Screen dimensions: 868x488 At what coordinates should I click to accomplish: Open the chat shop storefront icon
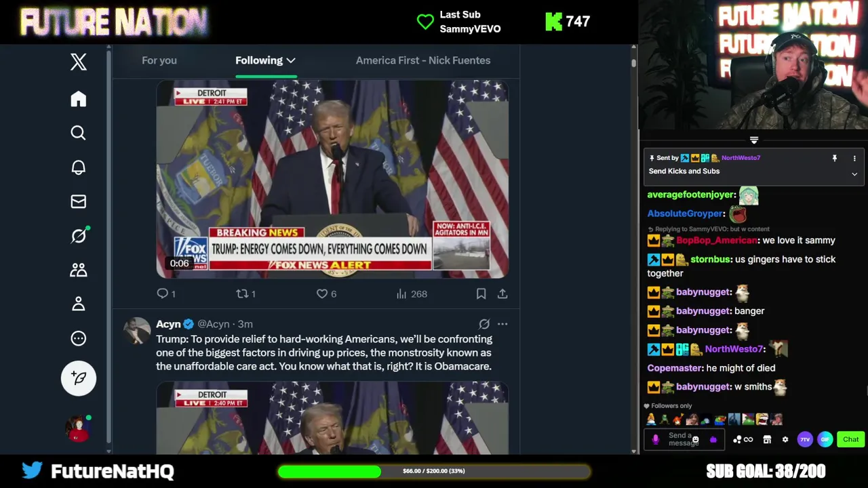767,439
